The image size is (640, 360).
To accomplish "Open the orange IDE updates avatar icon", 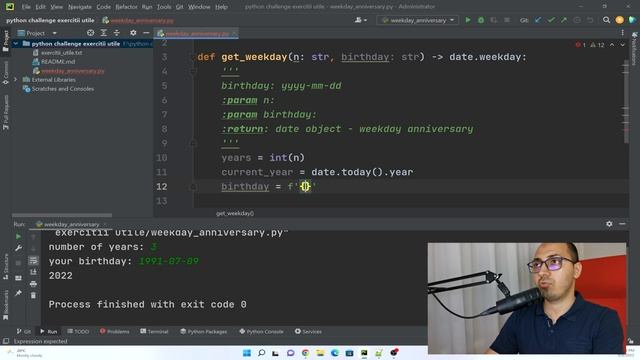I will 620,20.
